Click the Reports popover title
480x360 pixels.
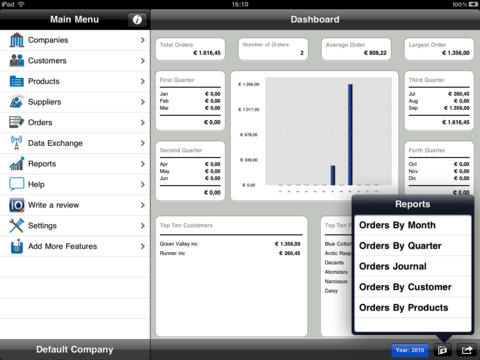413,204
